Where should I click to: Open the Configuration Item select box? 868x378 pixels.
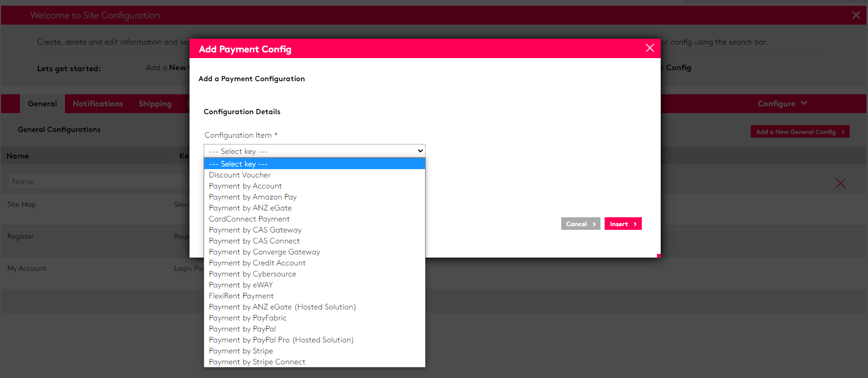tap(314, 151)
